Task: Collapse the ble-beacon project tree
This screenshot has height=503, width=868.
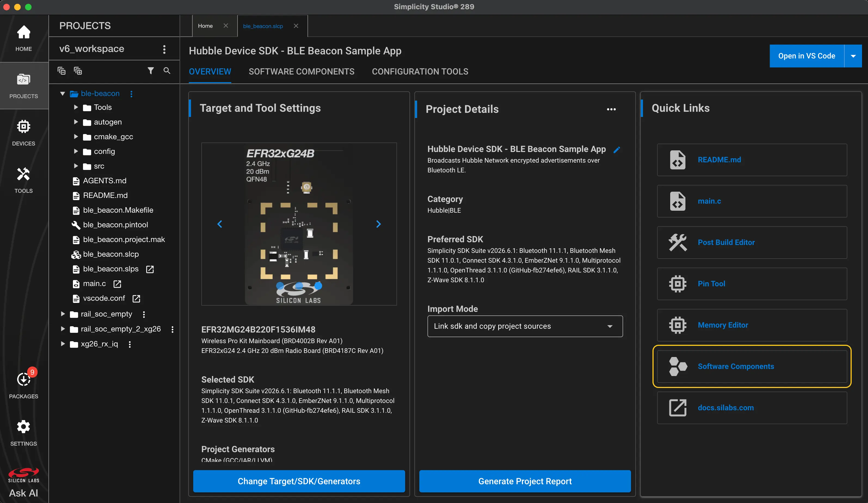Action: (x=62, y=94)
